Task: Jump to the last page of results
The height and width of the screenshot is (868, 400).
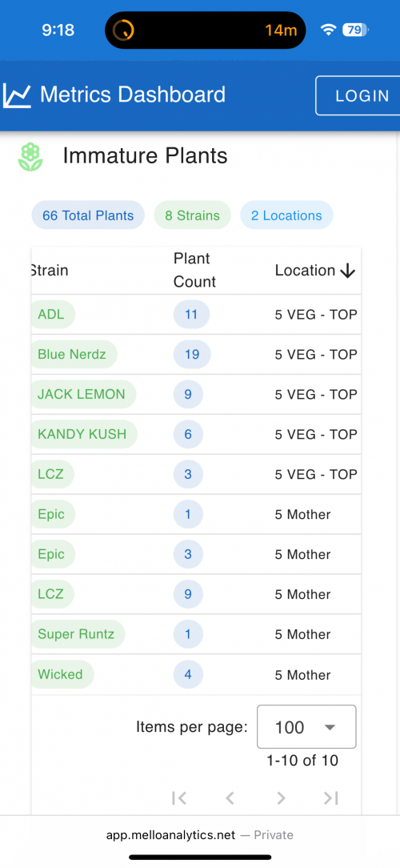Action: [x=331, y=798]
